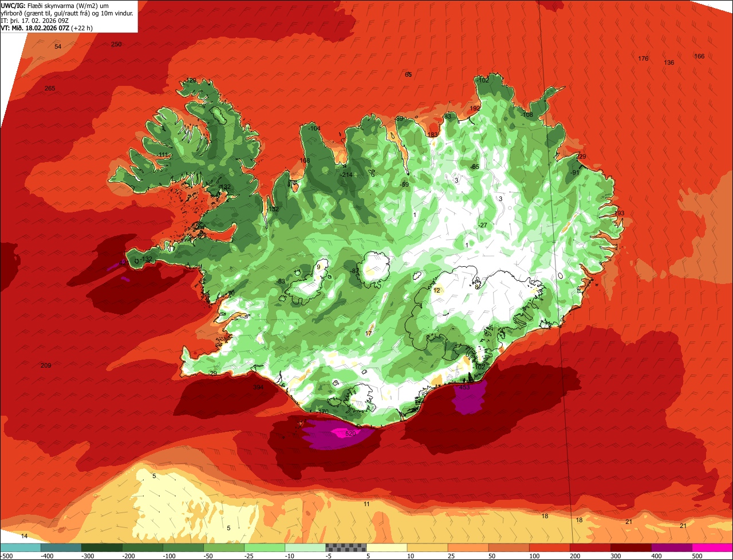Select legend color between -300 and -200
This screenshot has width=733, height=560.
(x=101, y=547)
